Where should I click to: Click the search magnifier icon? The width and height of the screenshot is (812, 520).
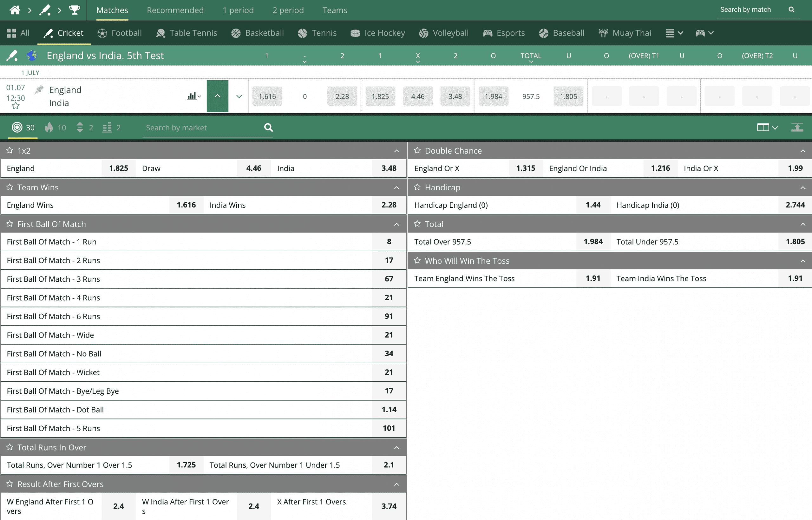[x=792, y=10]
